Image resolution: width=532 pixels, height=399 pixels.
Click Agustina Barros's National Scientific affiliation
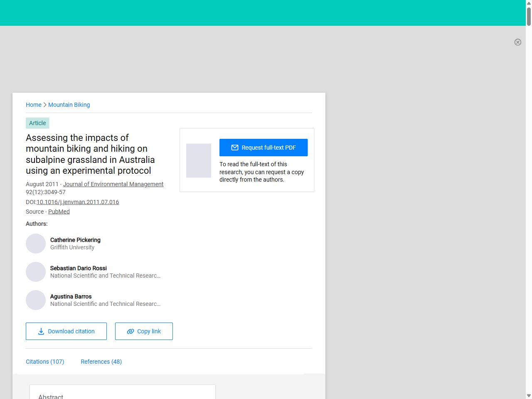point(106,304)
